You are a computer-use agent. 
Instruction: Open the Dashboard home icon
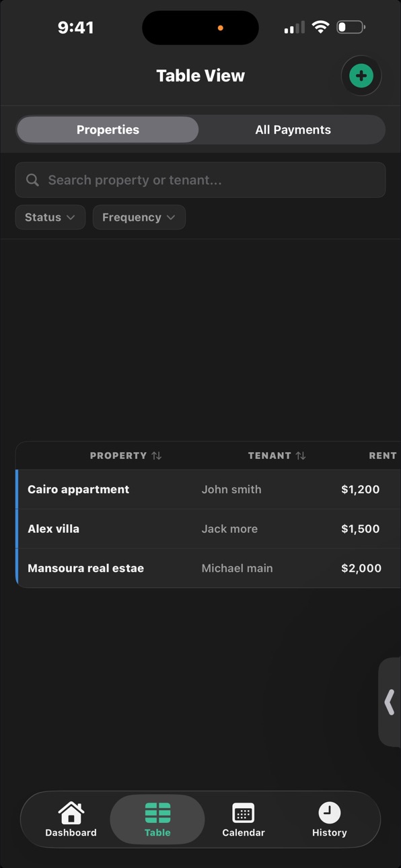tap(71, 813)
